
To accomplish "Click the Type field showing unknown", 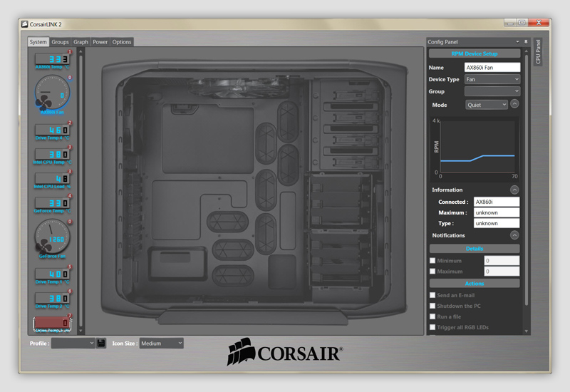I will click(x=497, y=223).
